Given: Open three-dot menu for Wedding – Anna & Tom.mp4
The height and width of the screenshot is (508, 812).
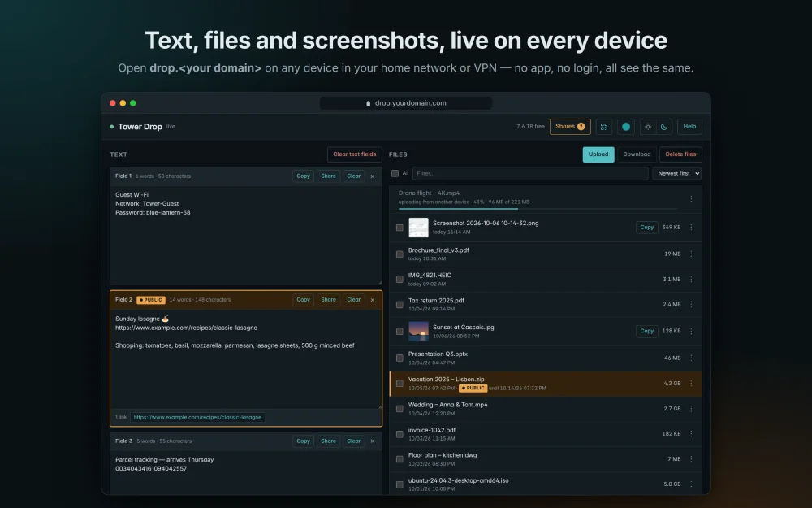Looking at the screenshot, I should coord(691,409).
